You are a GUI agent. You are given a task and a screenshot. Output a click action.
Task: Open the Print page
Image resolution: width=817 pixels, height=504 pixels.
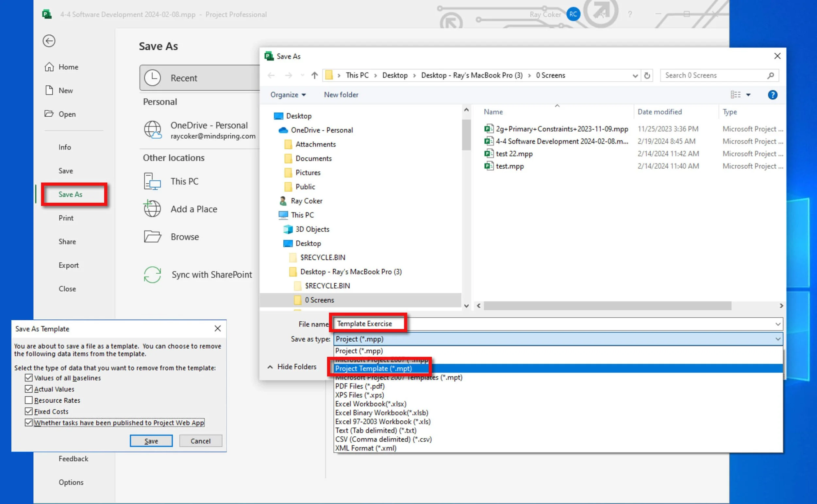point(66,218)
